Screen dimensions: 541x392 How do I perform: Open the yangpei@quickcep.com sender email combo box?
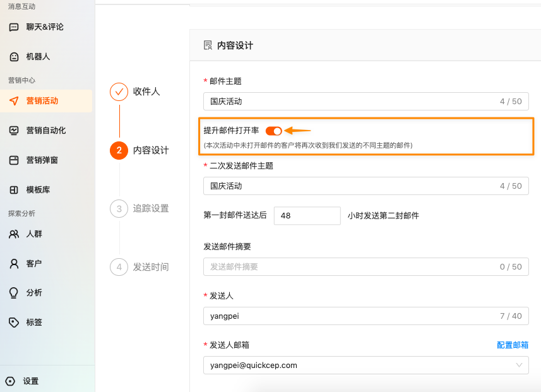(366, 365)
